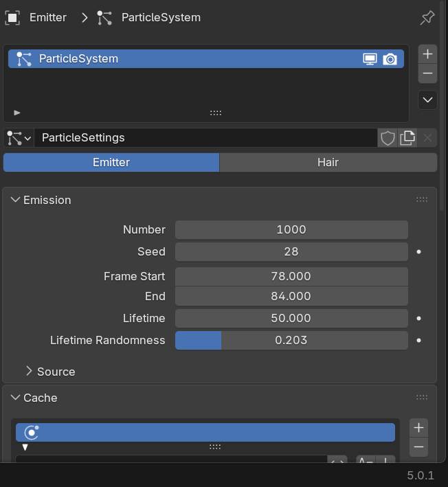Open the particle settings browse dropdown
448x487 pixels.
[19, 138]
